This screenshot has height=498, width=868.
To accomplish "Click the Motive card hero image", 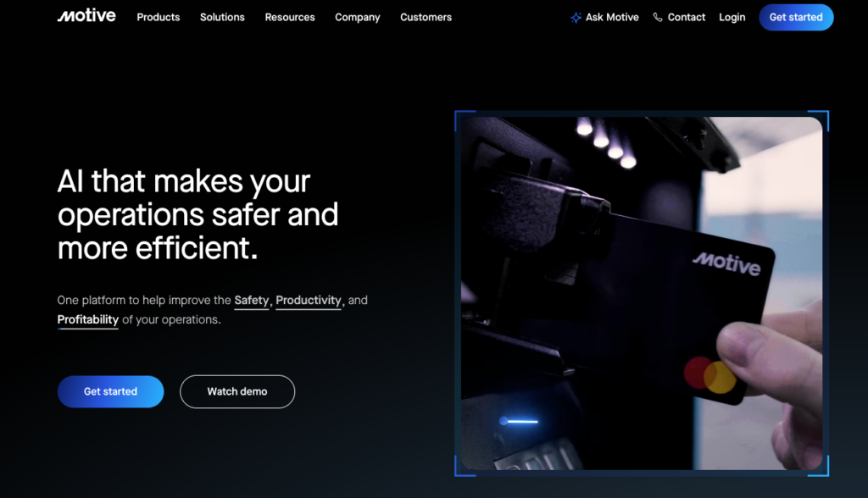I will point(642,293).
